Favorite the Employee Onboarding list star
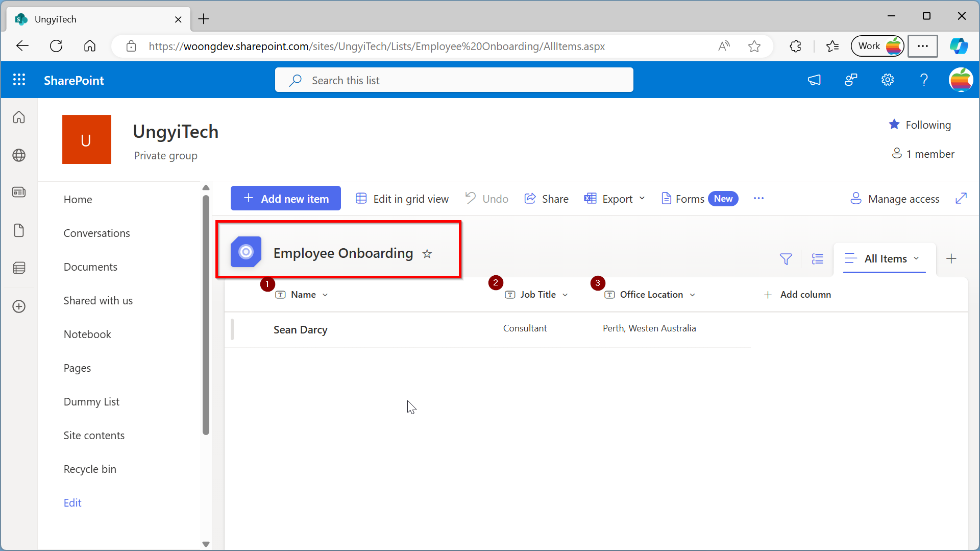 (427, 254)
